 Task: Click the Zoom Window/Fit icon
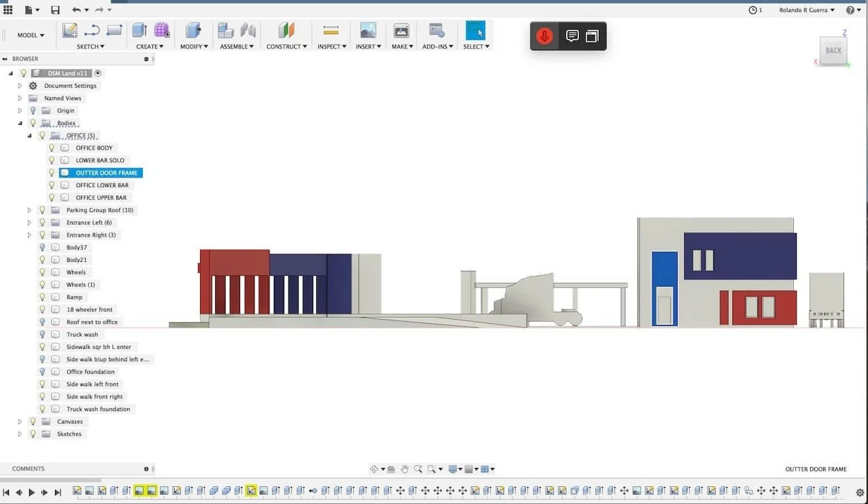[433, 469]
